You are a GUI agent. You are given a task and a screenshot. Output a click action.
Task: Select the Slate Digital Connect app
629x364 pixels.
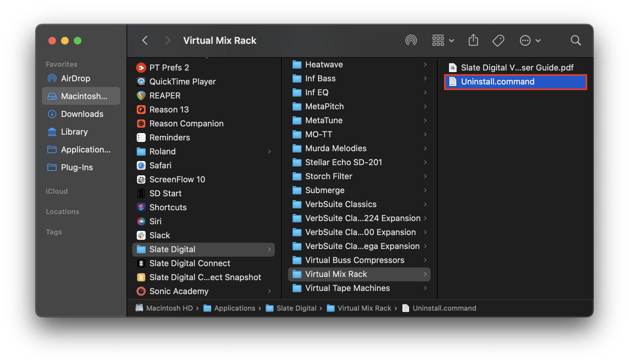click(204, 263)
